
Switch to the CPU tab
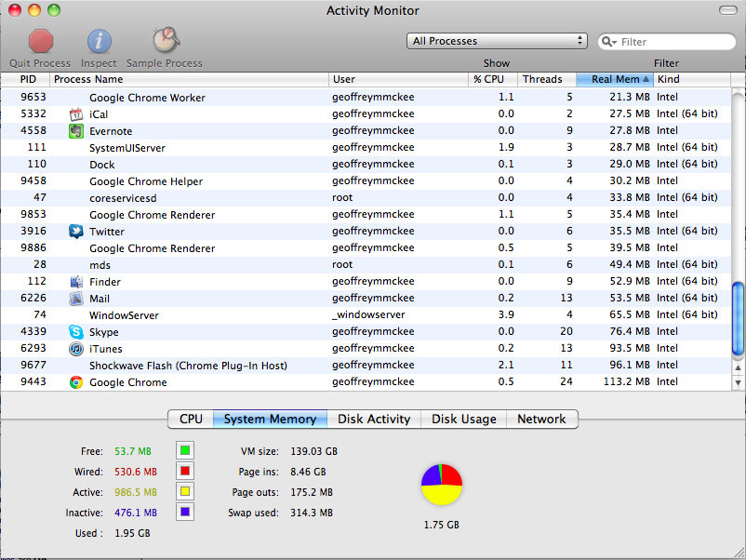(191, 419)
